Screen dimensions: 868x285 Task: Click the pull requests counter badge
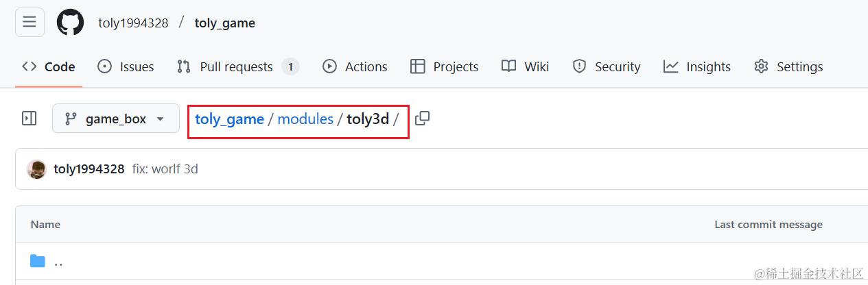(290, 66)
